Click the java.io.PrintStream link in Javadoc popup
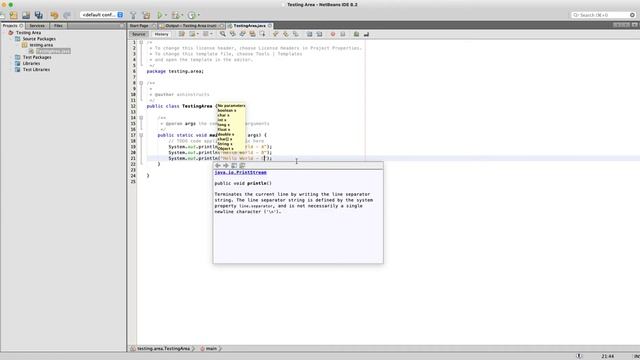This screenshot has width=640, height=360. click(240, 173)
